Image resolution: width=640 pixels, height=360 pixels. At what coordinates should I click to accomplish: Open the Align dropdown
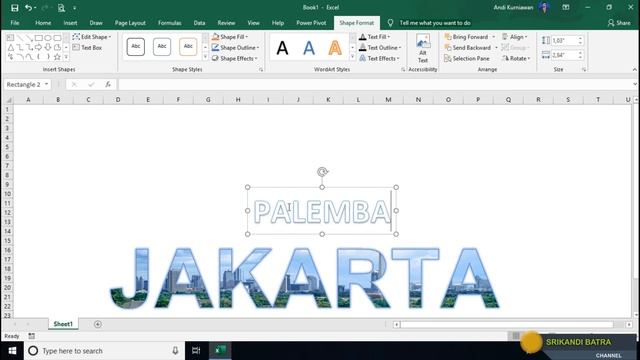[x=515, y=37]
